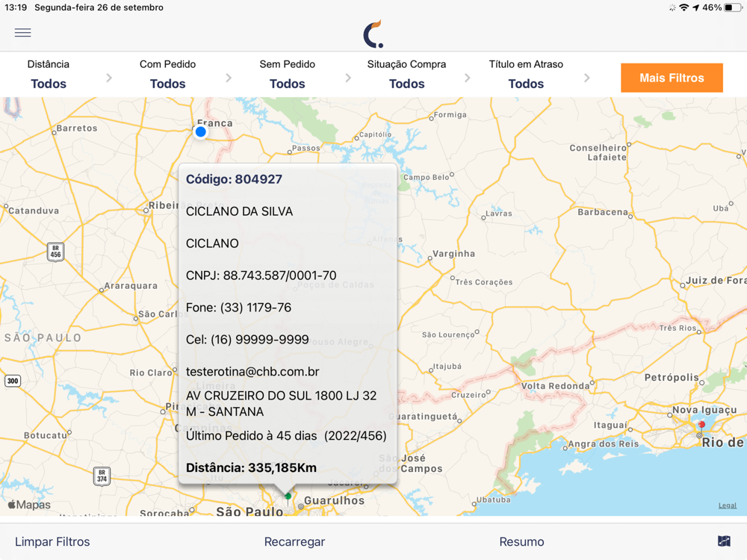Tap Juiz de Fora label on map

click(716, 281)
